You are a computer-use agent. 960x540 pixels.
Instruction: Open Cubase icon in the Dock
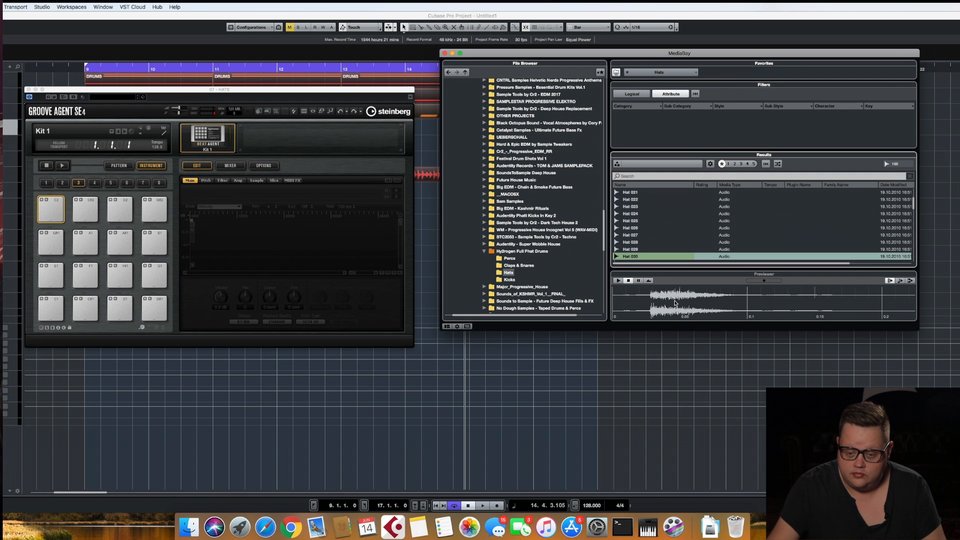tap(392, 527)
